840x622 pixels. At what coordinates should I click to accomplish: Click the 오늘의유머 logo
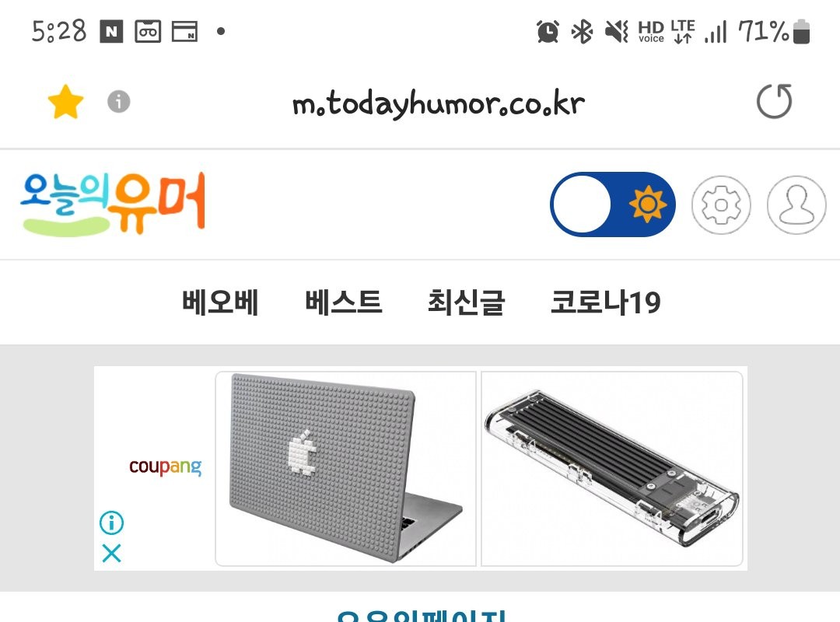click(113, 204)
